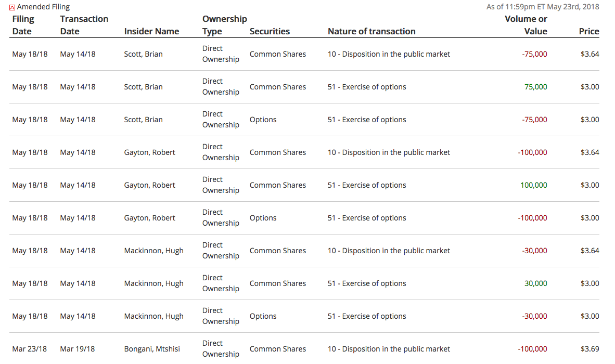Click the red Amended Filing icon
The width and height of the screenshot is (615, 364).
pos(12,7)
